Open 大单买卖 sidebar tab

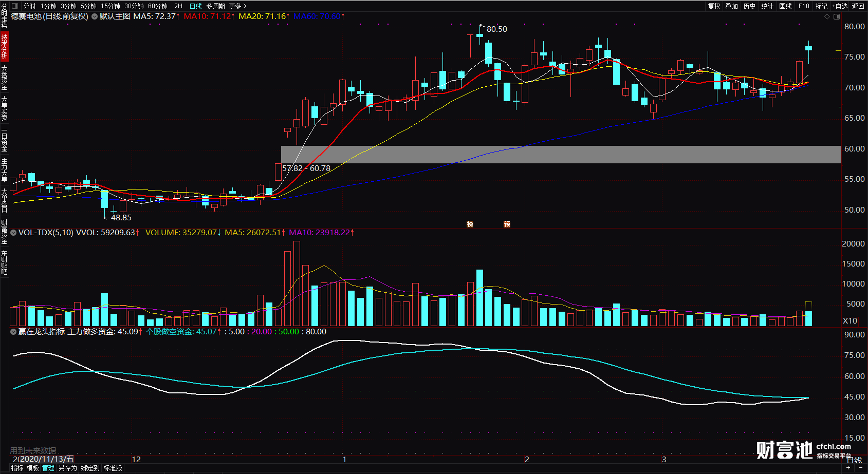[x=4, y=108]
